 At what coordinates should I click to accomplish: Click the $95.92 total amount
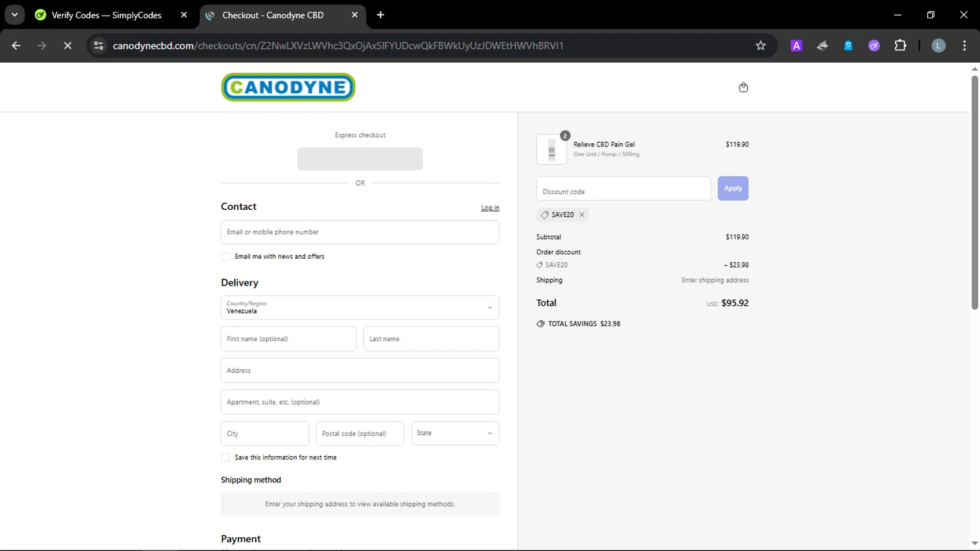[x=735, y=303]
